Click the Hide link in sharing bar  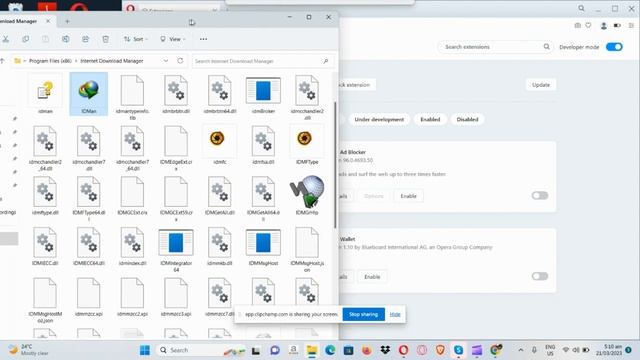coord(395,314)
